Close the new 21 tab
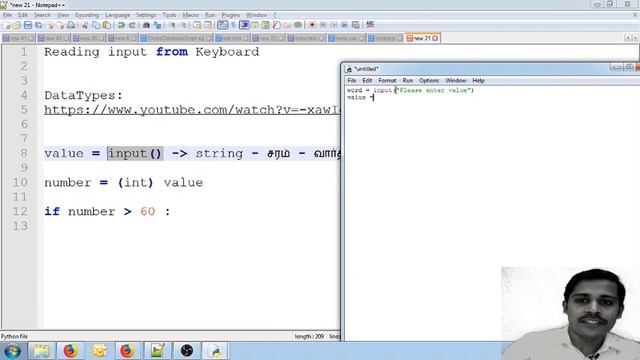 pos(435,38)
